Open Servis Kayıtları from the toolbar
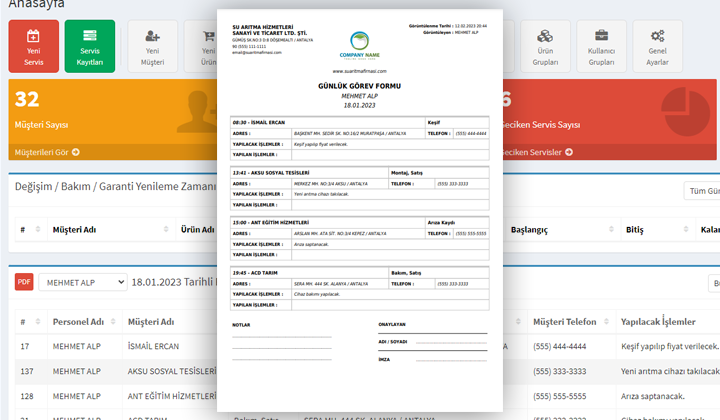The width and height of the screenshot is (720, 420). pyautogui.click(x=90, y=46)
